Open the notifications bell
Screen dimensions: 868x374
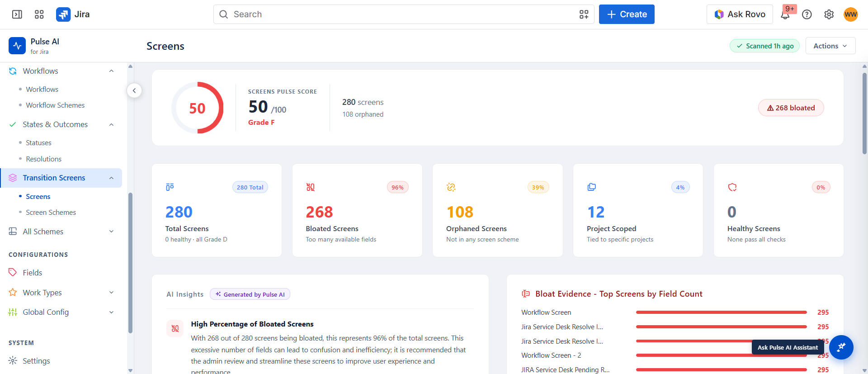pos(785,14)
